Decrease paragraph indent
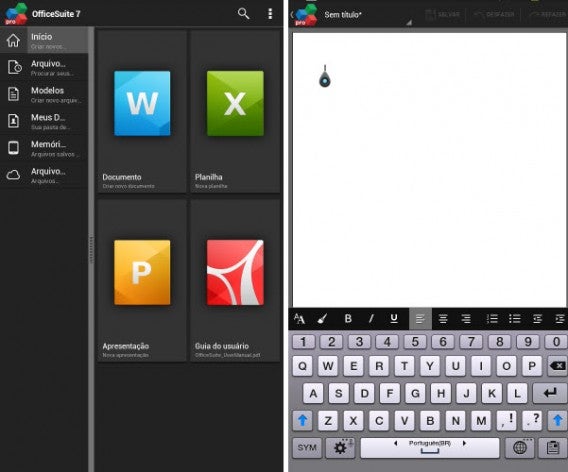The height and width of the screenshot is (472, 568). click(538, 319)
